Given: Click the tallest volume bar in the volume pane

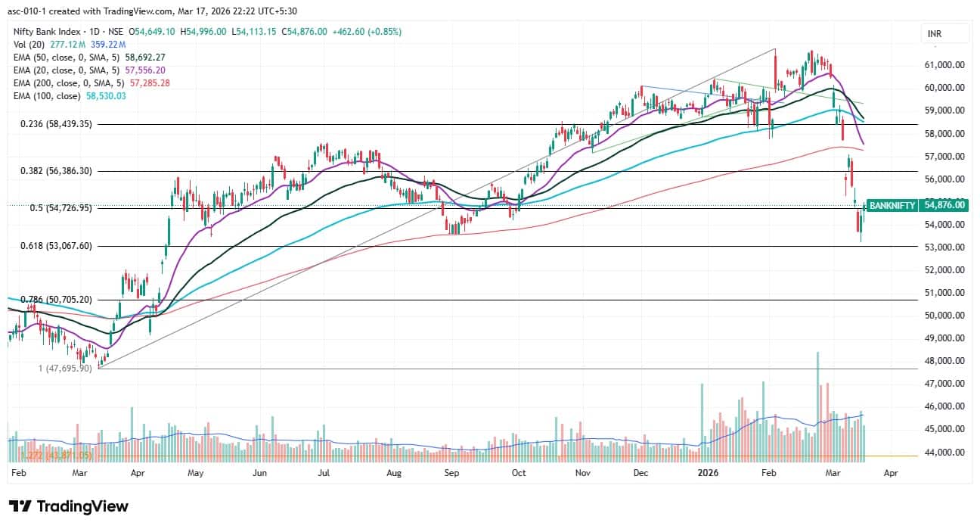Looking at the screenshot, I should click(817, 406).
